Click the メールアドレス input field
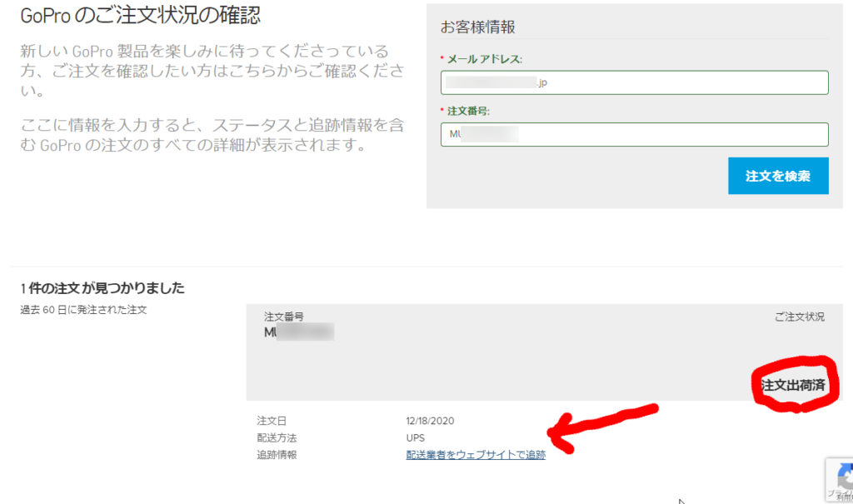The image size is (853, 504). tap(634, 83)
